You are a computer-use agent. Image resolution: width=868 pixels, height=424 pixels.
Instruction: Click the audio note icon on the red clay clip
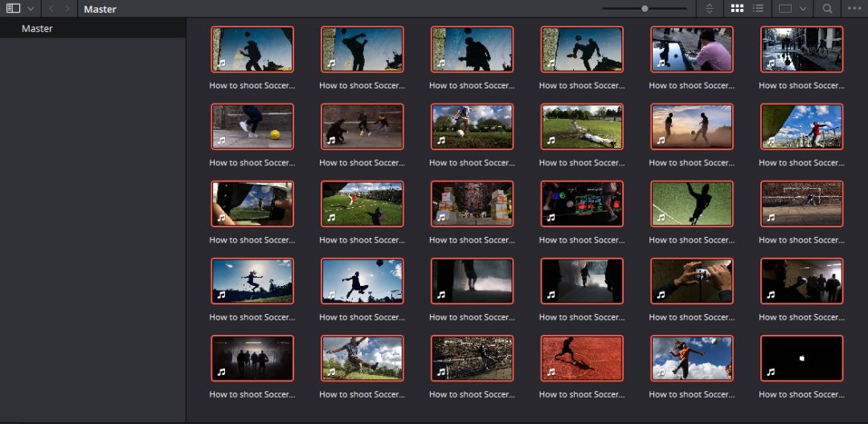coord(551,373)
